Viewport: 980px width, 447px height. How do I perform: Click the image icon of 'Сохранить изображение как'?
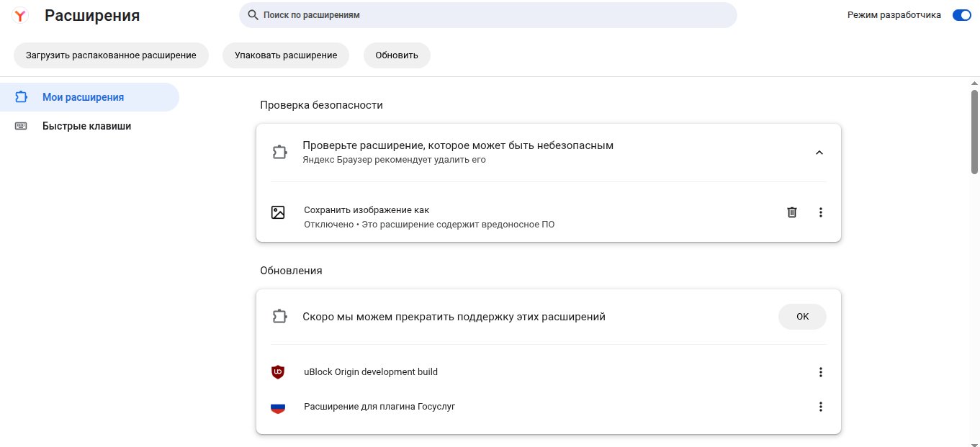point(278,212)
